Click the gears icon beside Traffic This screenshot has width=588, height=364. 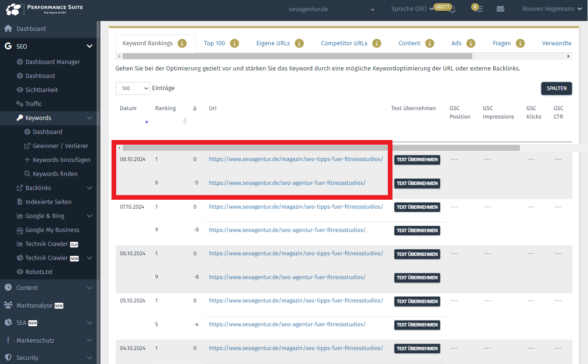20,104
